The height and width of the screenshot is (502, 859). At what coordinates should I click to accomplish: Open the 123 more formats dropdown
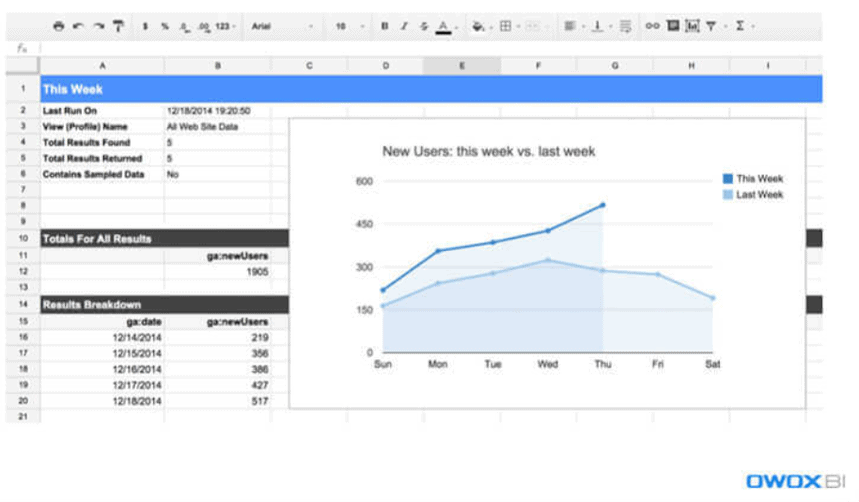click(225, 26)
